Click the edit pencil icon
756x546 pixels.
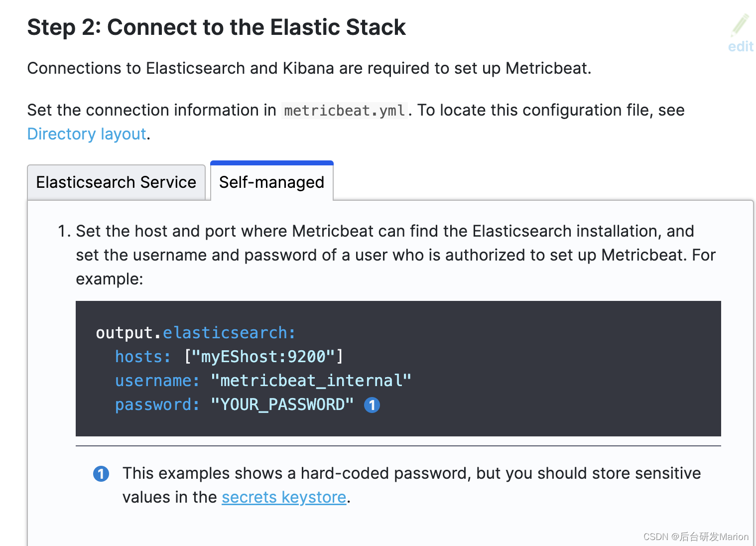[x=740, y=25]
